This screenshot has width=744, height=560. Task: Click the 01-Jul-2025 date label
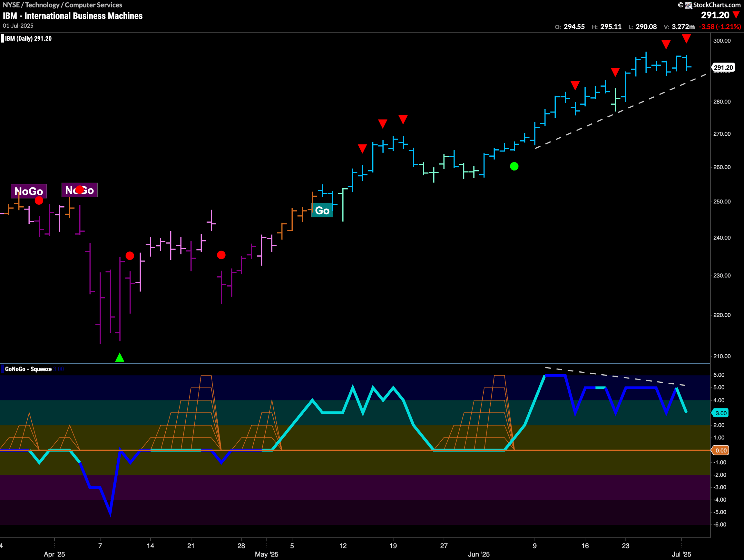[18, 26]
